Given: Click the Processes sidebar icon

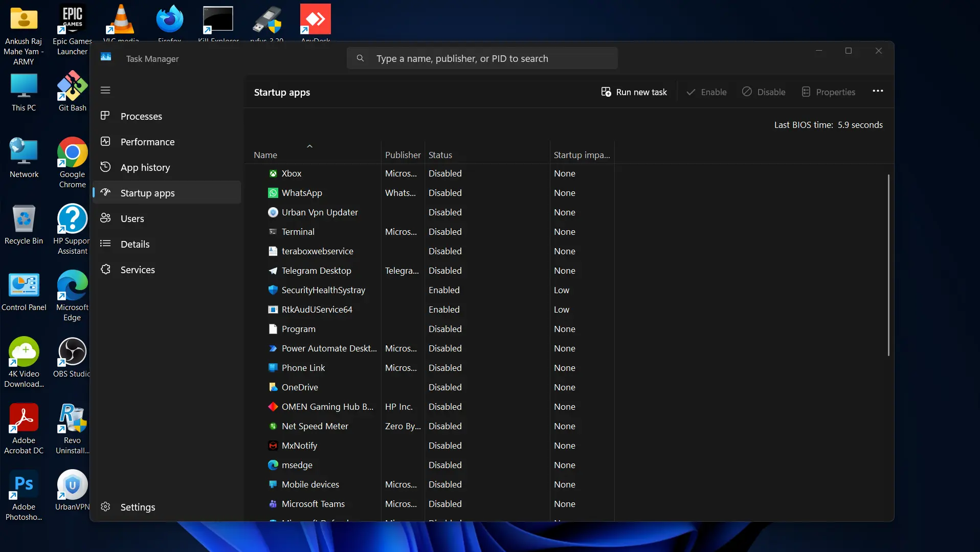Looking at the screenshot, I should point(105,116).
